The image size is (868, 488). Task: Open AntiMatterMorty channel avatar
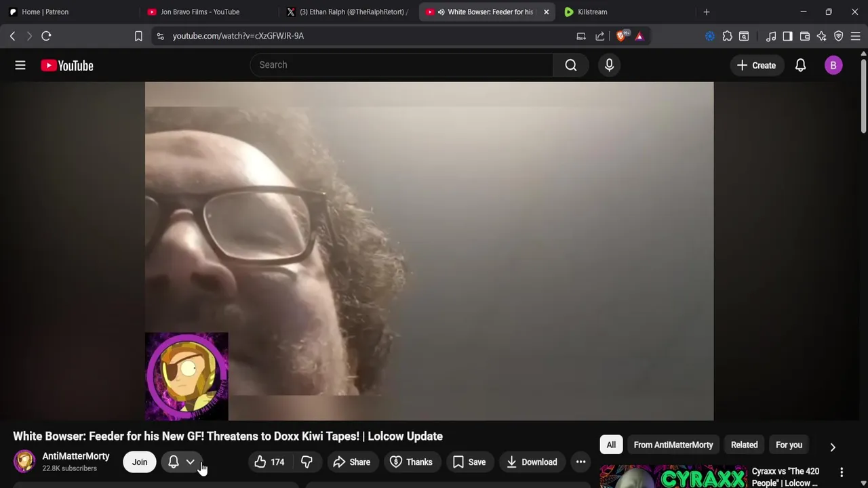pos(24,462)
